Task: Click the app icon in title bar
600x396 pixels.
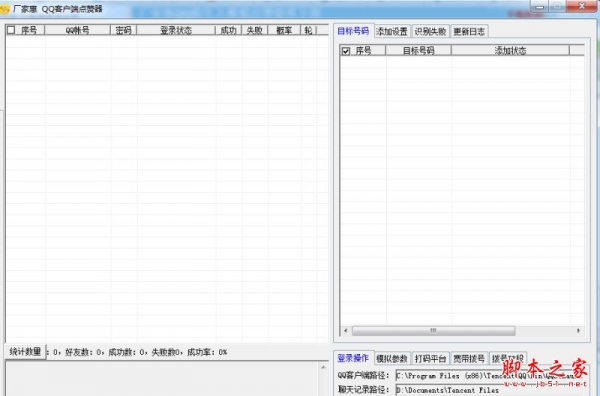Action: (x=4, y=8)
